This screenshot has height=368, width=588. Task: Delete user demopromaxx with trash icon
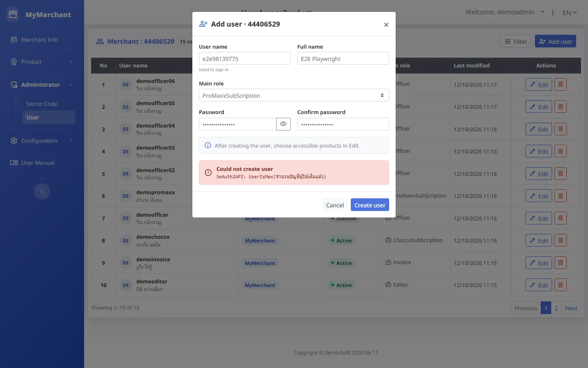pyautogui.click(x=561, y=196)
